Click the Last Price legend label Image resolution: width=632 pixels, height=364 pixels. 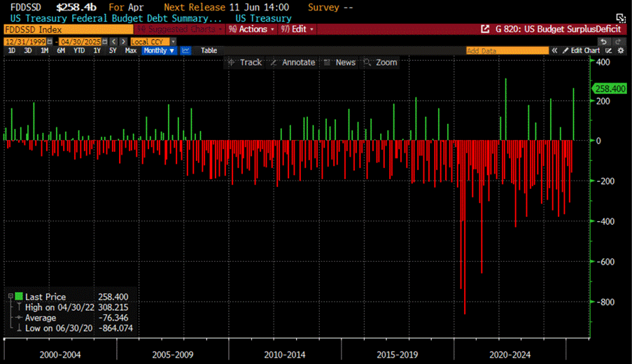45,297
